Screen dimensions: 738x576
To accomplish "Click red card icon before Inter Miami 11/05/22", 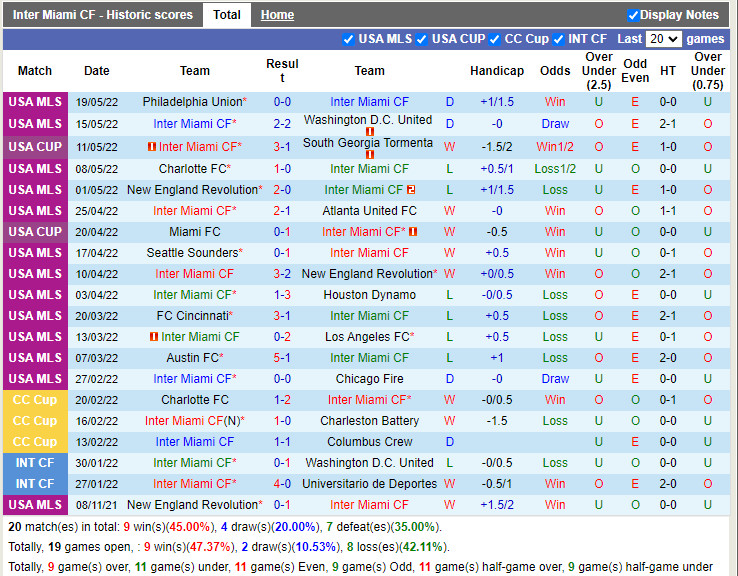I will pos(152,147).
